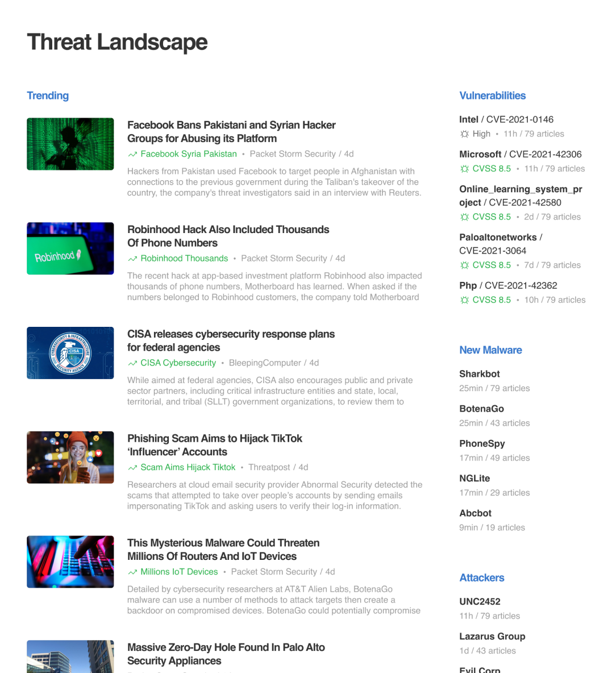The image size is (616, 673).
Task: Open Intel / CVE-2021-0146 vulnerability
Action: click(x=506, y=120)
